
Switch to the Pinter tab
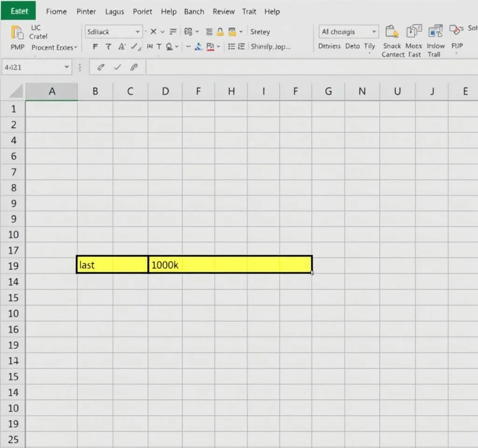[86, 11]
